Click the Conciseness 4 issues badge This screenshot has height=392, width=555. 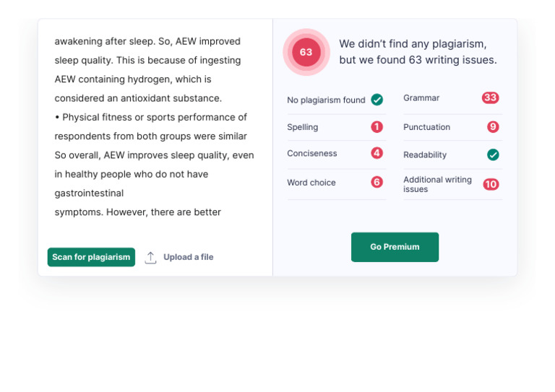pyautogui.click(x=377, y=153)
